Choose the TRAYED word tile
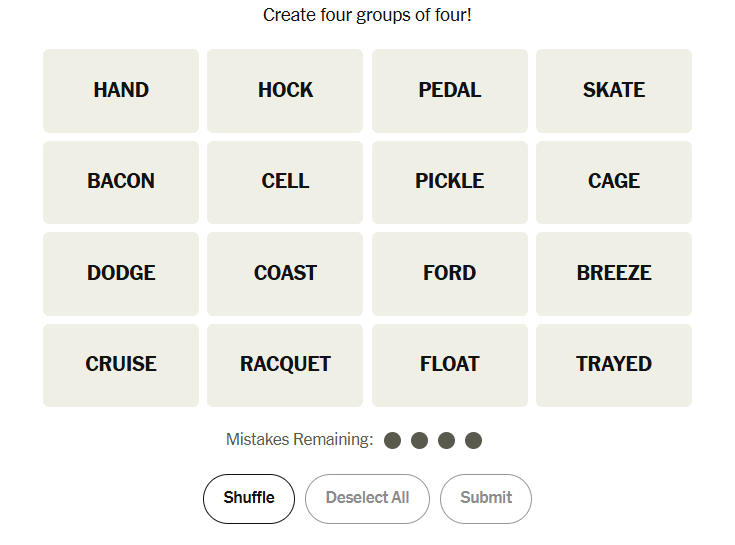This screenshot has height=545, width=735. point(613,365)
